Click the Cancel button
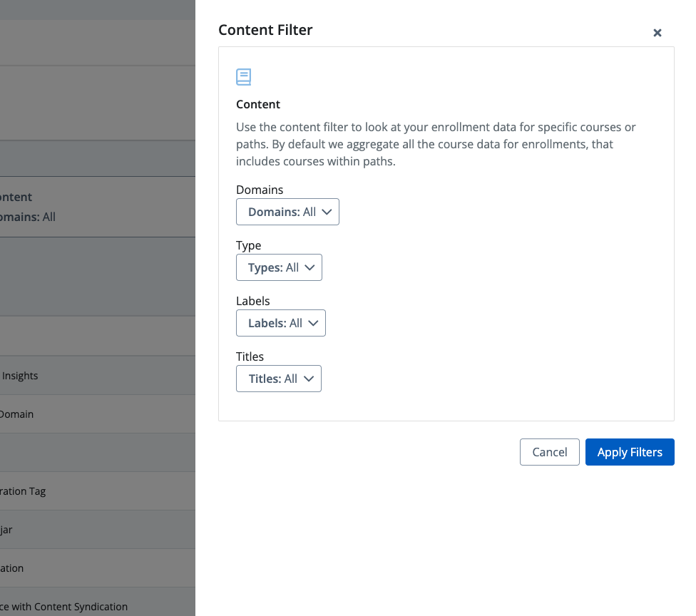The height and width of the screenshot is (616, 696). click(550, 452)
